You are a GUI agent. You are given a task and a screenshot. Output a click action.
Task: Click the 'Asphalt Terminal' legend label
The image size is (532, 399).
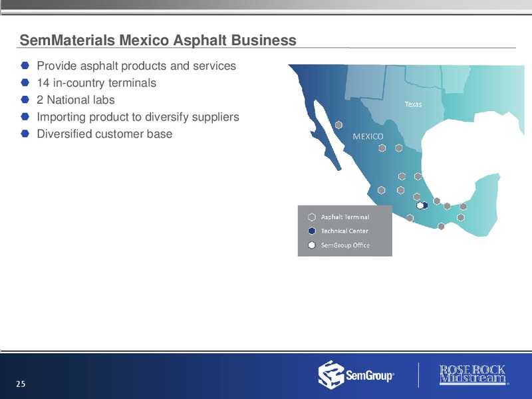pos(345,217)
